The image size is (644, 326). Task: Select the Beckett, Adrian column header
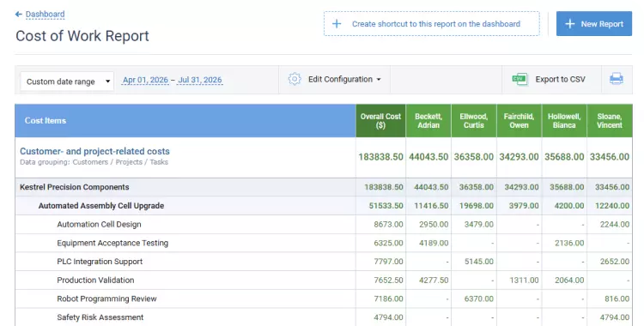[x=428, y=121]
